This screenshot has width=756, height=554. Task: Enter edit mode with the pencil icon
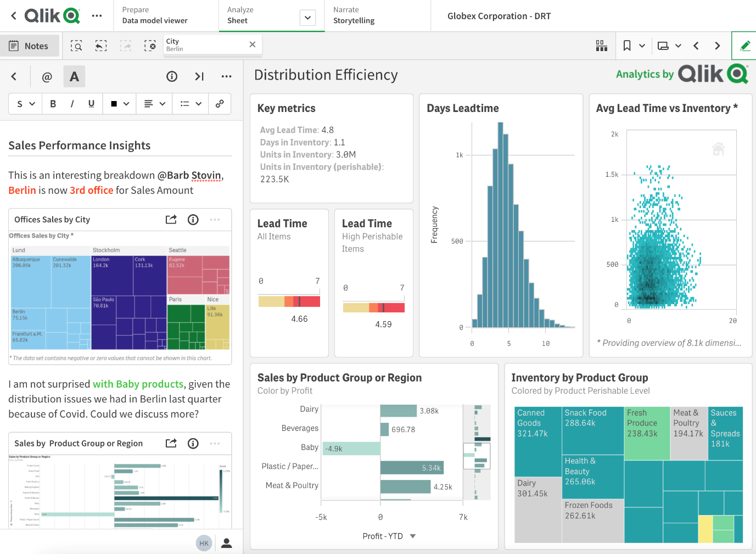point(744,46)
